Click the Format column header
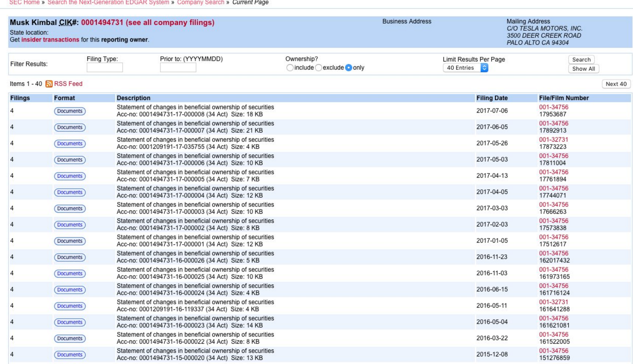Viewport: 633px width, 364px height. 64,98
